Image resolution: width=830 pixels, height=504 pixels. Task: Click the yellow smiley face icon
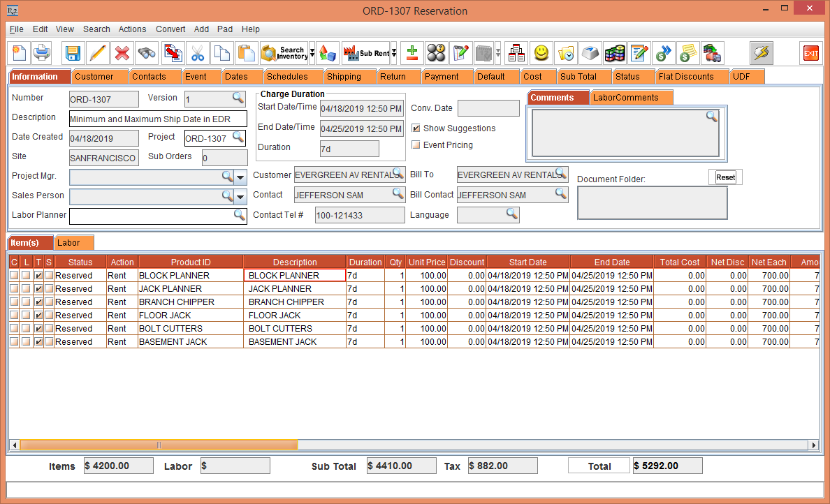[x=541, y=53]
